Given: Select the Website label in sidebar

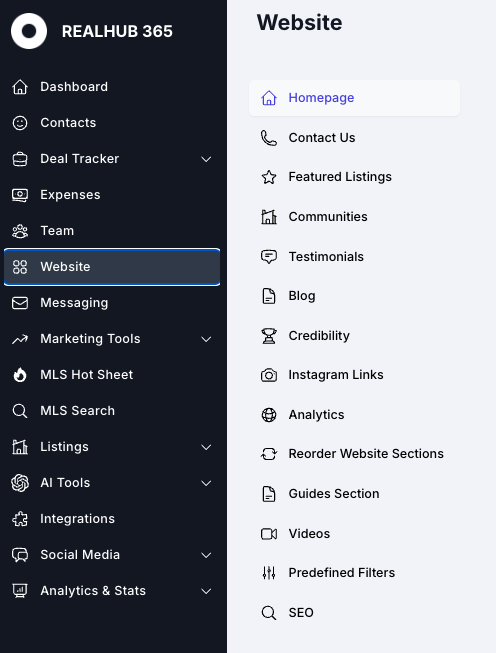Looking at the screenshot, I should point(65,267).
